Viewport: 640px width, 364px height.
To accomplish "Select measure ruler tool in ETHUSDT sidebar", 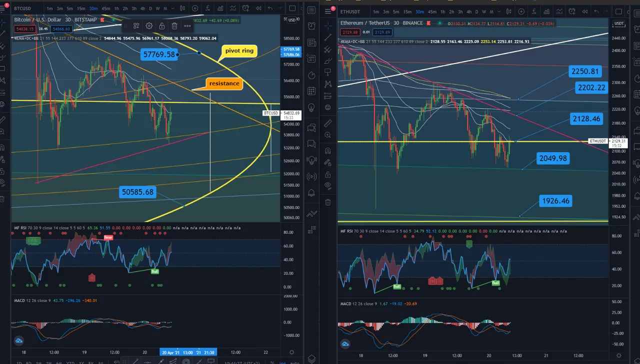I will tap(327, 123).
